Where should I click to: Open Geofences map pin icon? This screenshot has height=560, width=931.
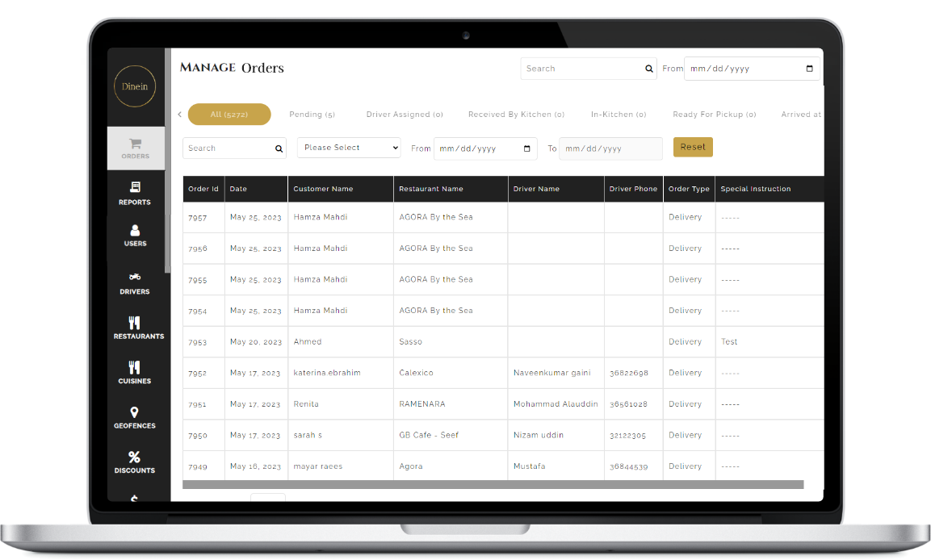tap(135, 412)
